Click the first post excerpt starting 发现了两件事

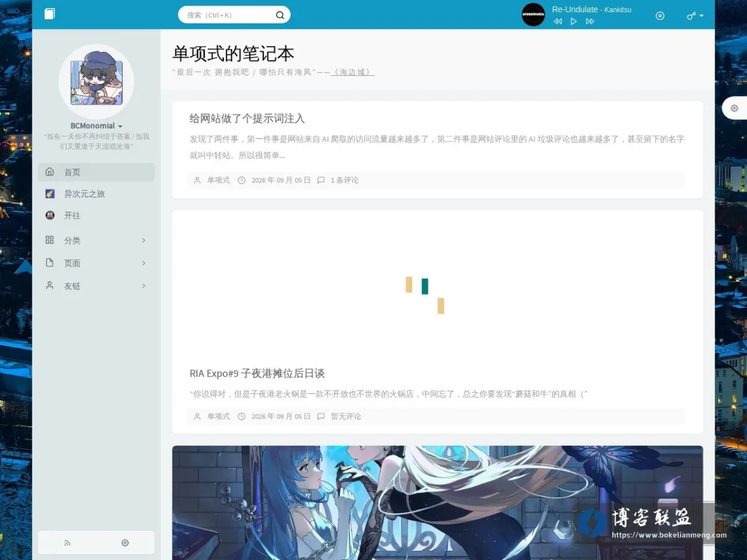[437, 147]
